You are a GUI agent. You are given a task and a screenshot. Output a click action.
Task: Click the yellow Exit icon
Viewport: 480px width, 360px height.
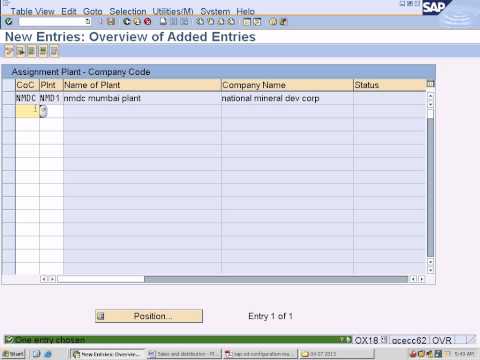pyautogui.click(x=137, y=22)
